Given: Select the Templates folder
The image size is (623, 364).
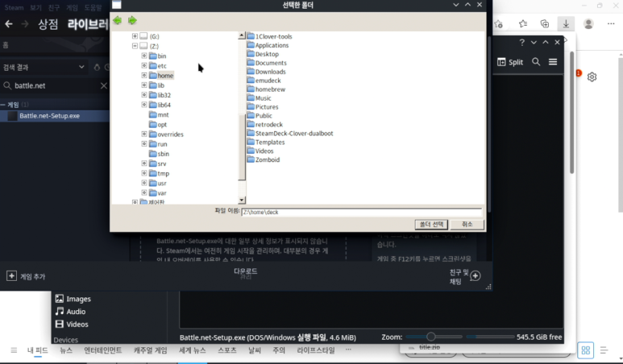Looking at the screenshot, I should click(266, 142).
